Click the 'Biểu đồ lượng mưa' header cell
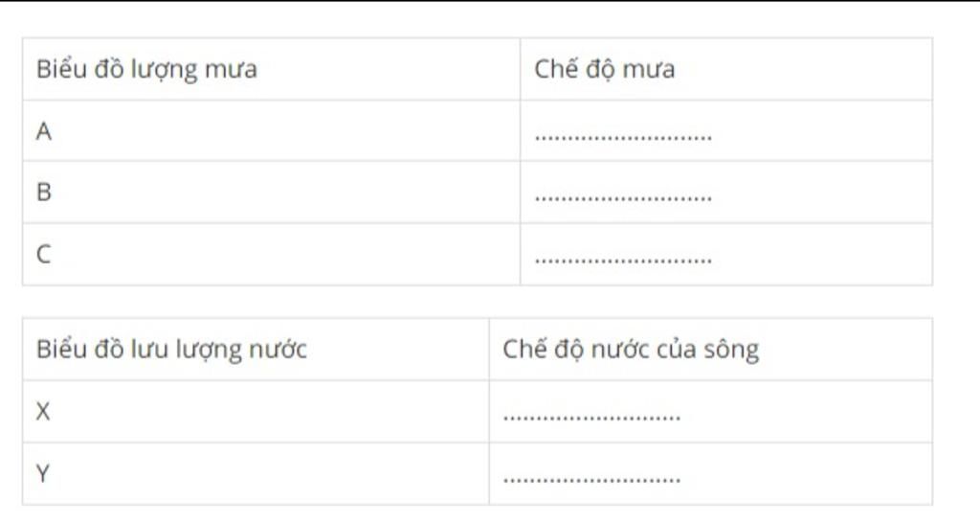The width and height of the screenshot is (980, 523). click(271, 69)
